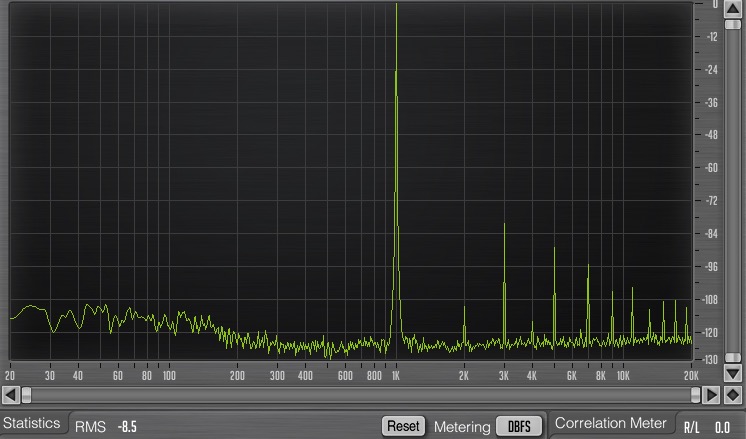Click the tip of the 1 kHz fundamental peak
This screenshot has width=746, height=439.
[396, 4]
